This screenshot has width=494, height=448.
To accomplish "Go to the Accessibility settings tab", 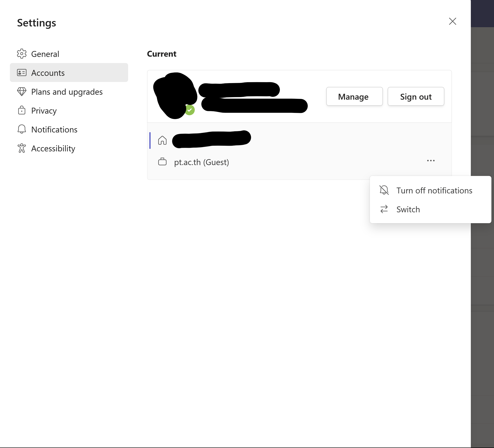I will pos(53,148).
